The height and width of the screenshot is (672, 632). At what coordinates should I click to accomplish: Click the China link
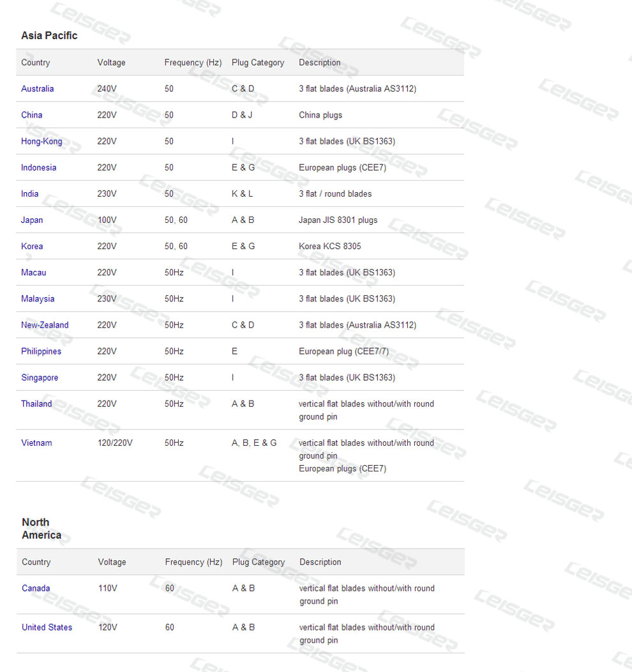tap(31, 115)
